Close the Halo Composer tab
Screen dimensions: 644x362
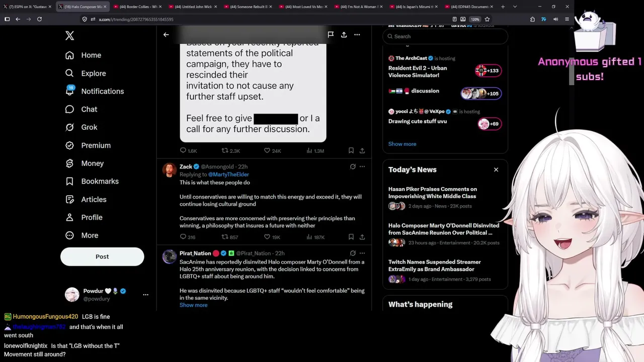coord(105,7)
